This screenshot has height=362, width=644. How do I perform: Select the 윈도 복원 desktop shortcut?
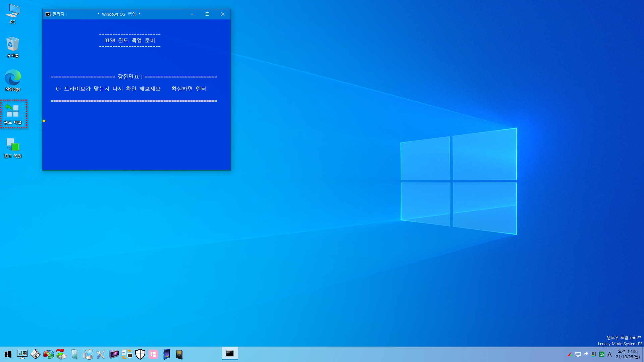coord(13,148)
